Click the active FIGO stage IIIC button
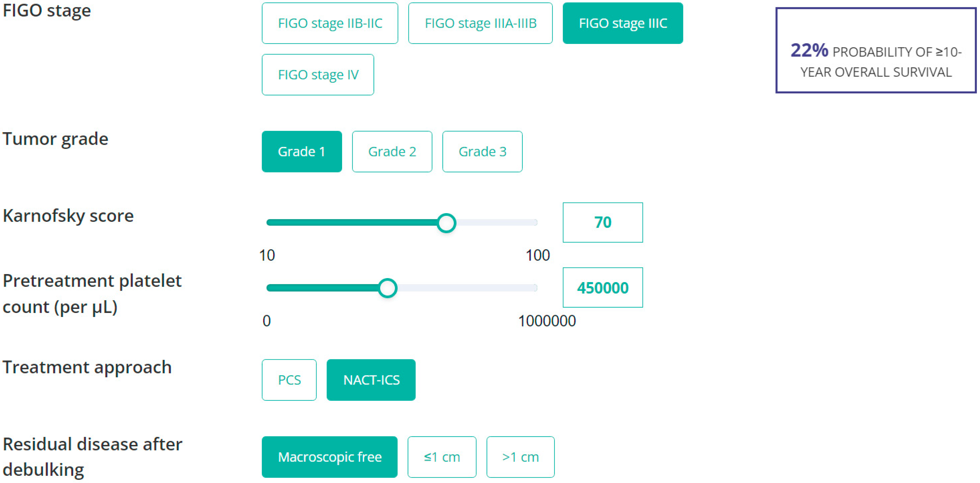The image size is (980, 483). pos(622,23)
